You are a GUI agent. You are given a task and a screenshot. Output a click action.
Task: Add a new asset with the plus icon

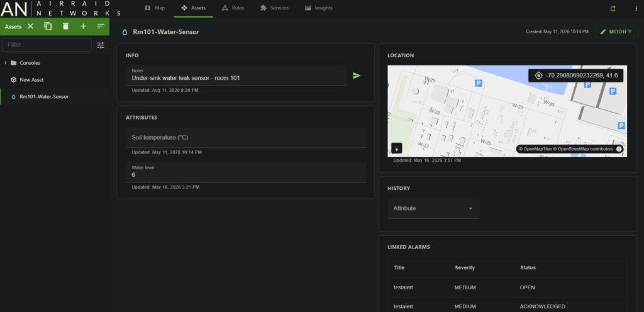coord(84,26)
